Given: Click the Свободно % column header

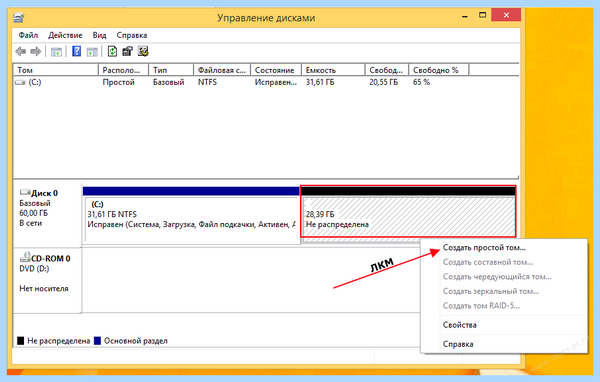Looking at the screenshot, I should 439,70.
